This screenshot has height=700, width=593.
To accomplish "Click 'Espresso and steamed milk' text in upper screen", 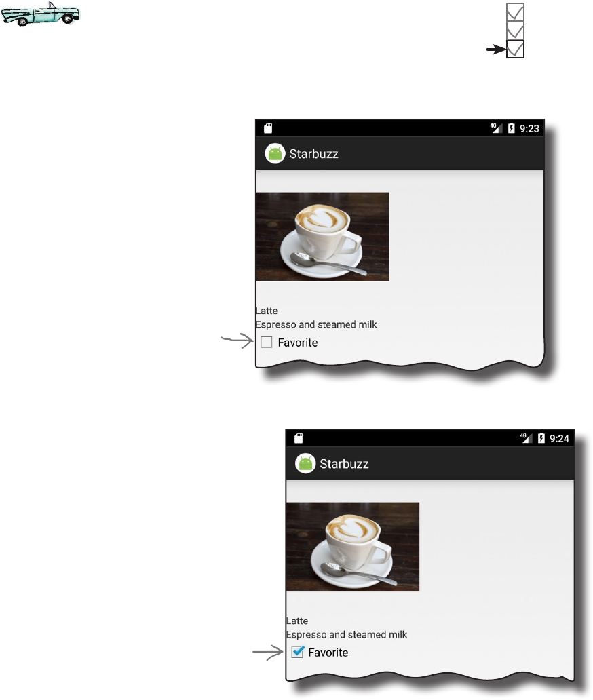I will click(316, 324).
